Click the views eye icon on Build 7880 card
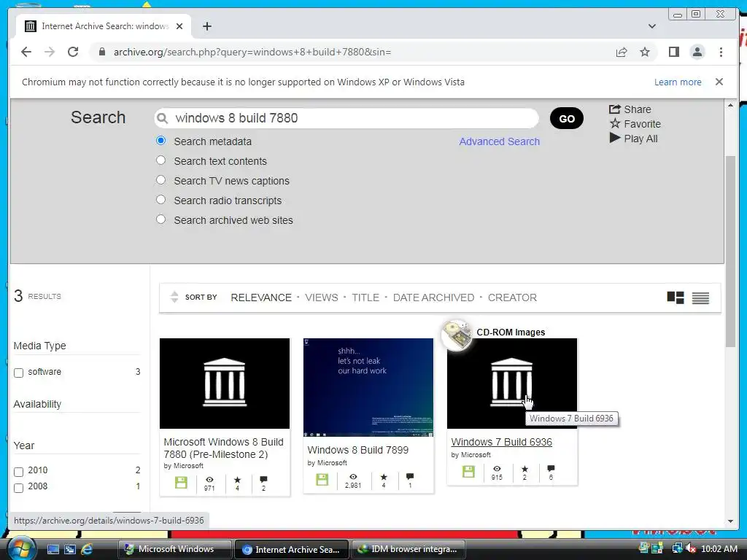 [x=209, y=480]
